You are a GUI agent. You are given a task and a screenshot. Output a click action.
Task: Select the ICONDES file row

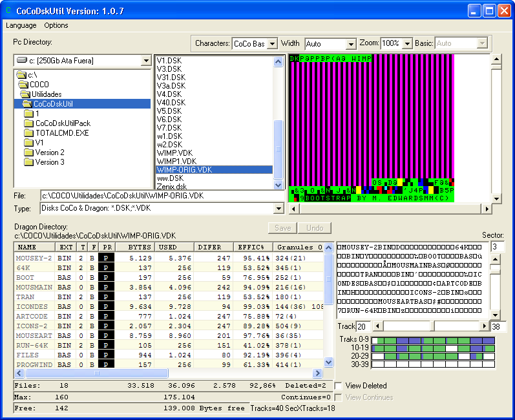169,307
